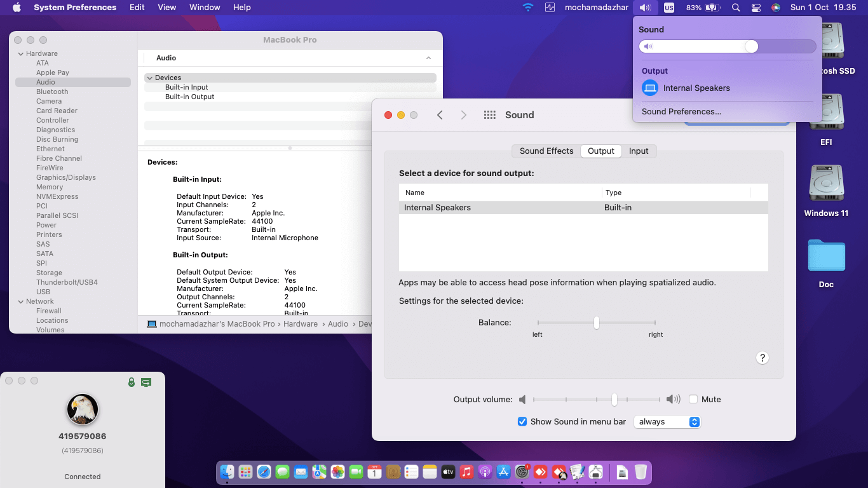This screenshot has height=488, width=868.
Task: Go back in System Preferences
Action: tap(440, 115)
